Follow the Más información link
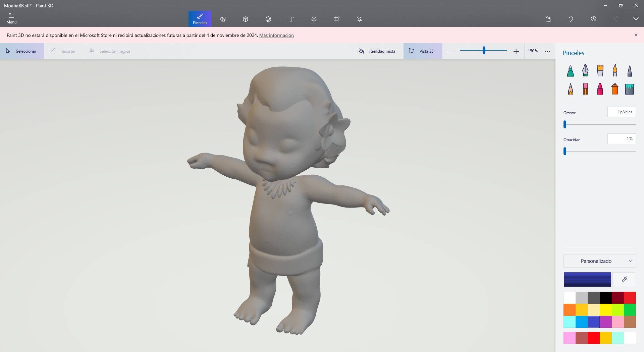 pyautogui.click(x=276, y=35)
